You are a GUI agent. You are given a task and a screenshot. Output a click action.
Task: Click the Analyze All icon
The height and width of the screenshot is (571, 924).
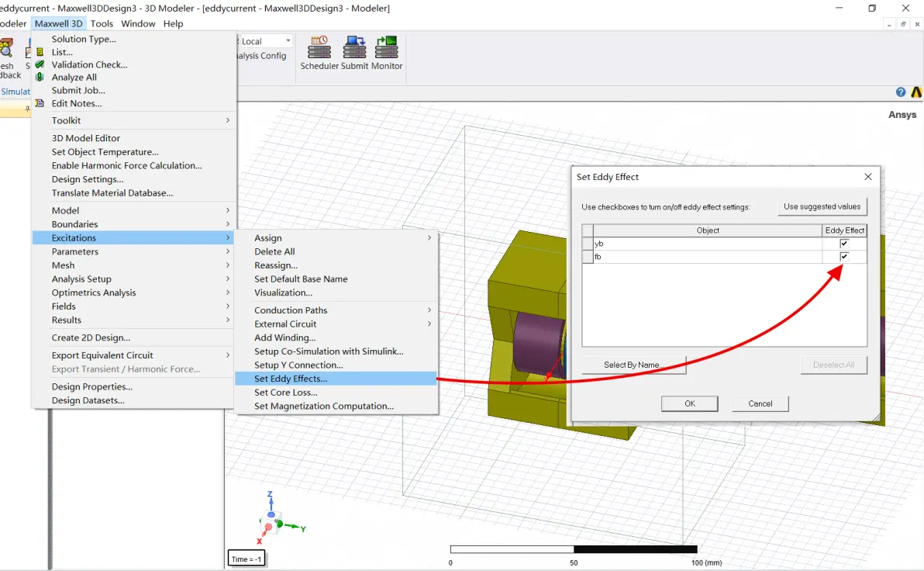(x=40, y=78)
